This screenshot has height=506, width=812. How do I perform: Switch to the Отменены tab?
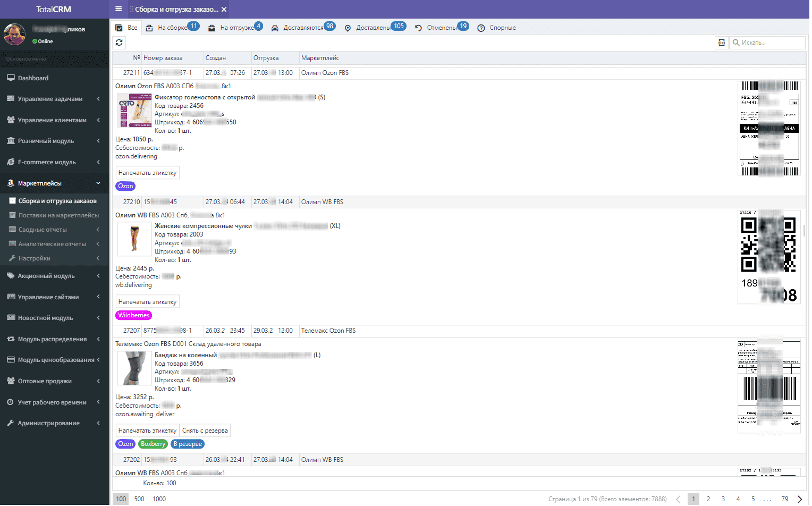(441, 28)
